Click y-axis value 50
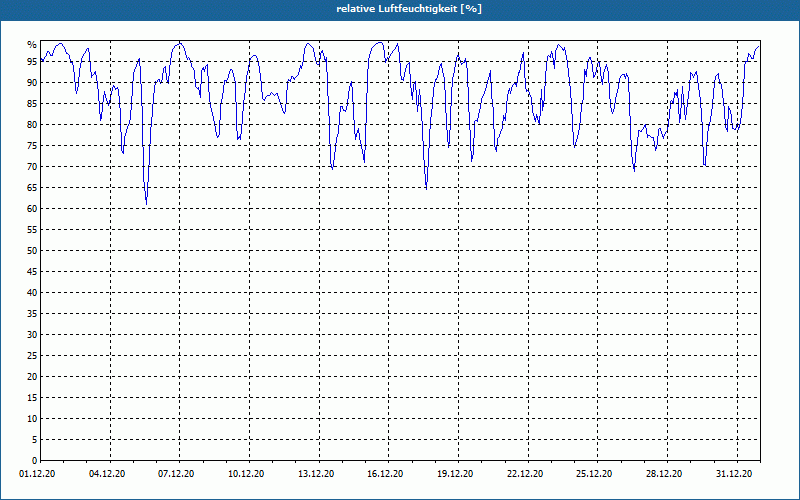The image size is (800, 500). (32, 251)
